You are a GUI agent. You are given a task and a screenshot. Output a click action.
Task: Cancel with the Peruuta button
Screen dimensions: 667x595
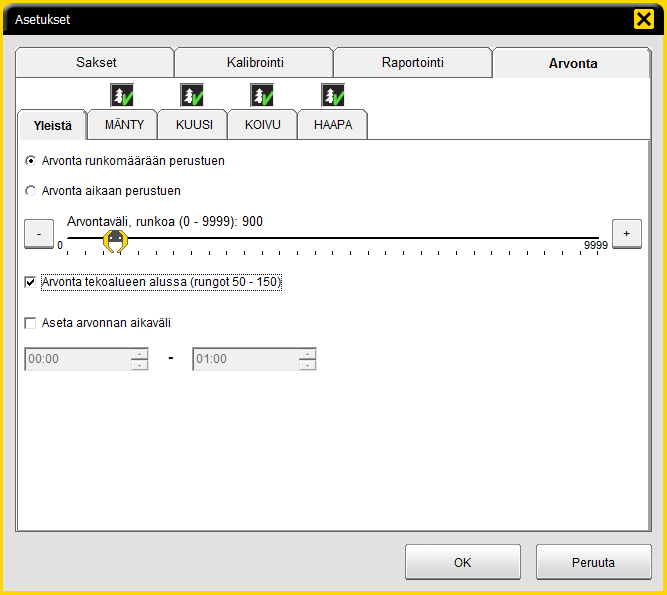(x=593, y=562)
